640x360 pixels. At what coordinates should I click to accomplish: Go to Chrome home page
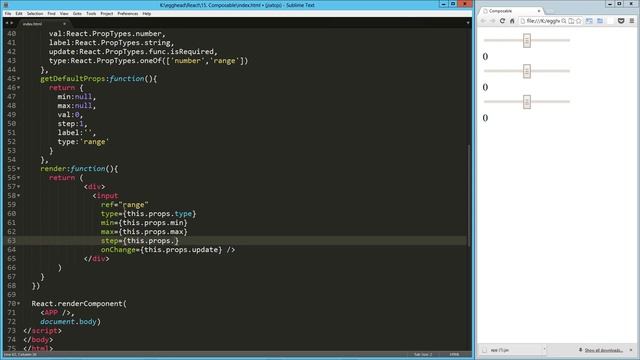(512, 21)
